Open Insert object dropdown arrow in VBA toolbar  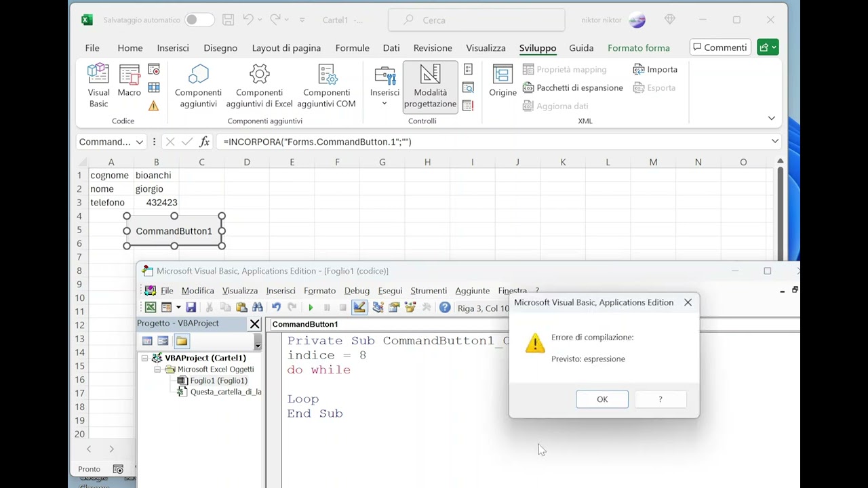click(178, 308)
